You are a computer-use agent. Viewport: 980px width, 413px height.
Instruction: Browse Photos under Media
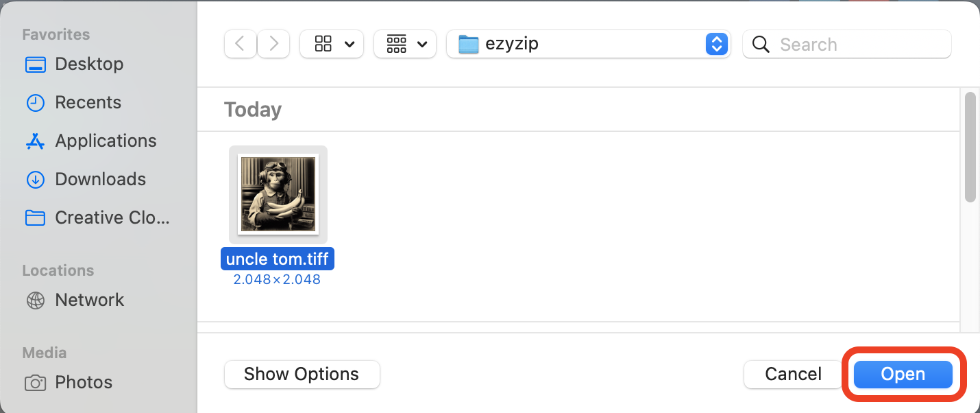(84, 382)
